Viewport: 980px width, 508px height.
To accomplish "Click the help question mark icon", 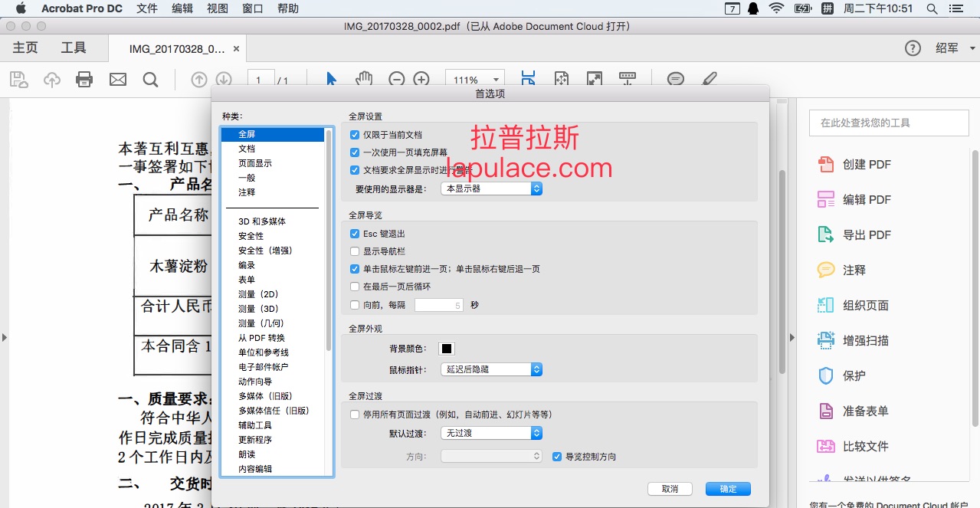I will tap(913, 48).
